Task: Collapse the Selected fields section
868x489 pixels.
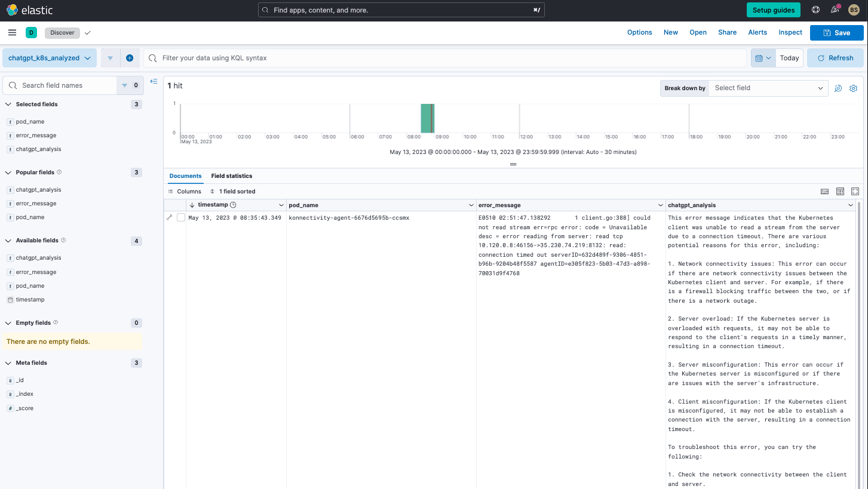Action: tap(8, 104)
